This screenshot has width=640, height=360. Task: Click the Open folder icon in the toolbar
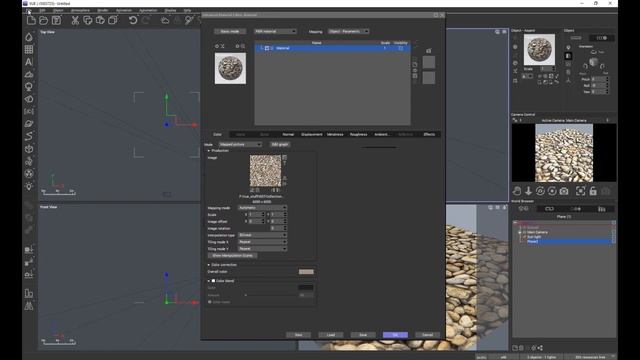click(x=44, y=20)
